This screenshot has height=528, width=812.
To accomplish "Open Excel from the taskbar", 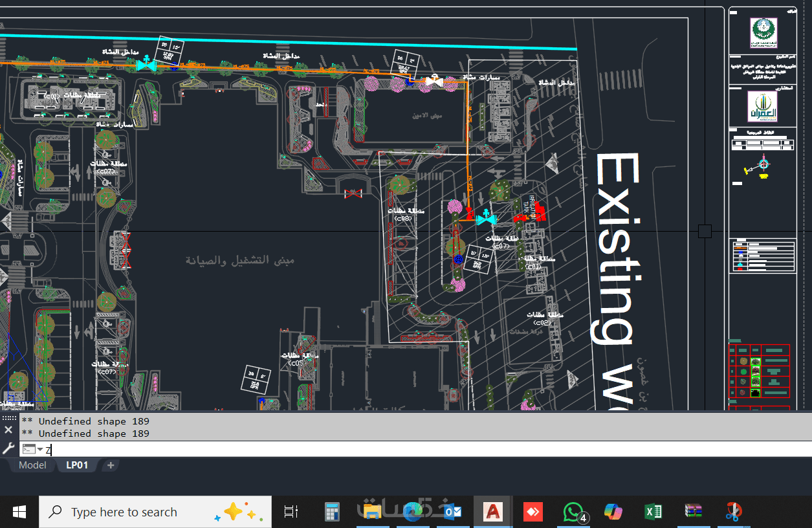I will tap(653, 512).
